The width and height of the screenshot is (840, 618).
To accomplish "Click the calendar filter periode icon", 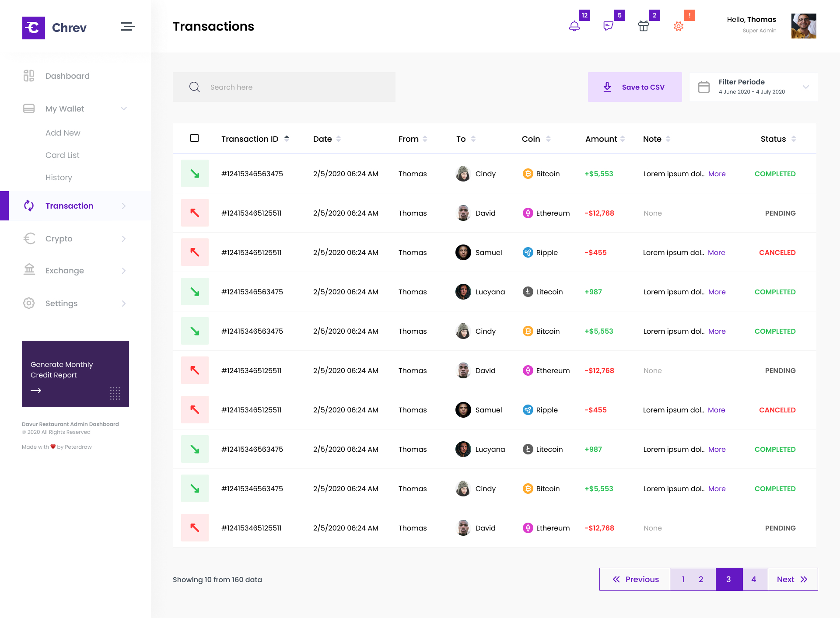I will [703, 87].
